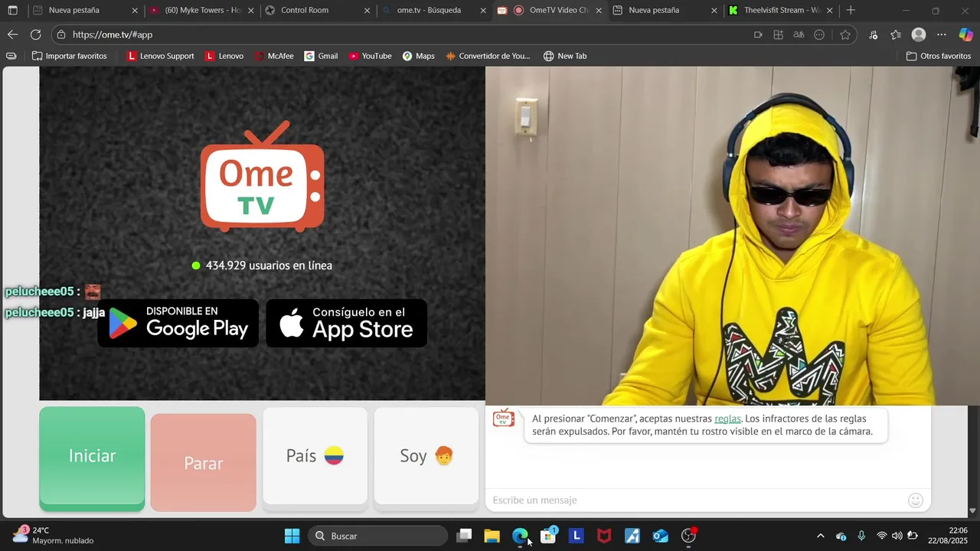Image resolution: width=980 pixels, height=551 pixels.
Task: Open the Windows Start menu
Action: tap(292, 536)
